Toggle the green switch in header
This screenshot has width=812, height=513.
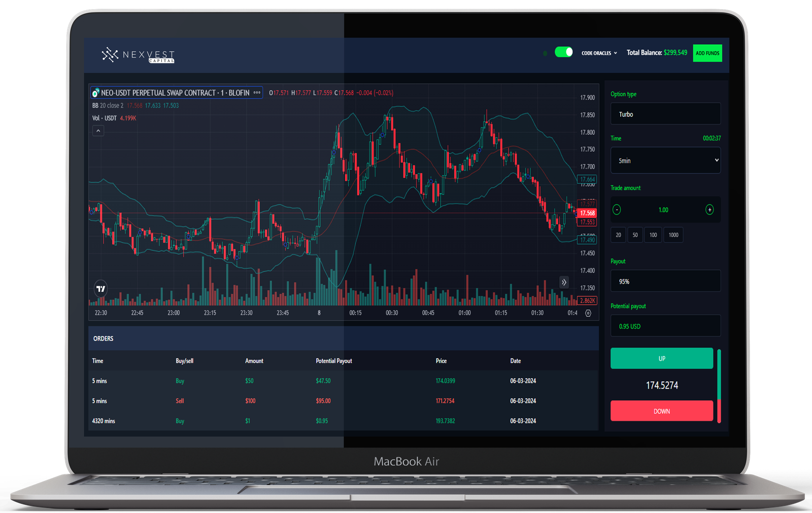(563, 52)
